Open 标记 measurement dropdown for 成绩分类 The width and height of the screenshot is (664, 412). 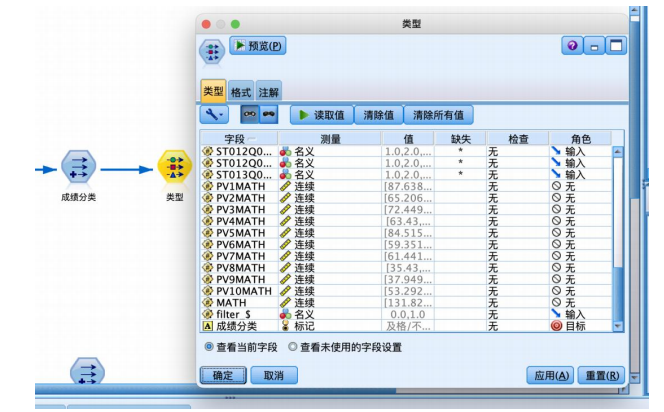coord(330,326)
